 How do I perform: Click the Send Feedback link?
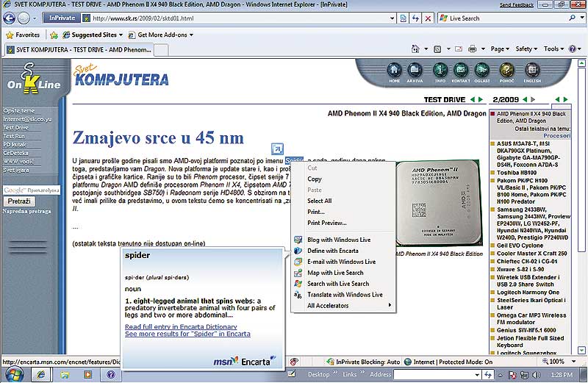(x=517, y=5)
